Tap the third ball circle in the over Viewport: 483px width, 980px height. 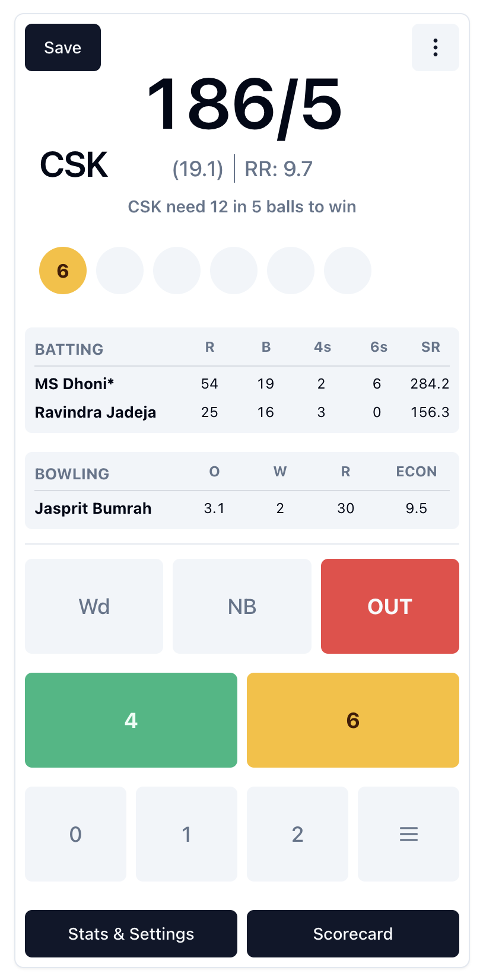click(177, 271)
